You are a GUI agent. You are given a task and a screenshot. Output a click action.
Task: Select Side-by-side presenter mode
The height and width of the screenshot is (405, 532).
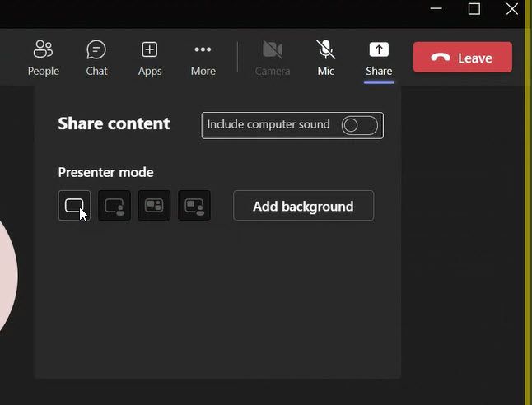(154, 206)
